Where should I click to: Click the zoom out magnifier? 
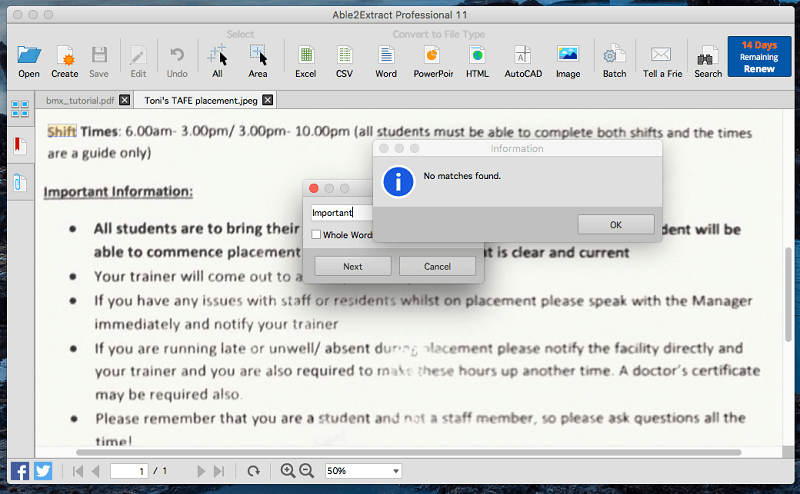point(307,471)
